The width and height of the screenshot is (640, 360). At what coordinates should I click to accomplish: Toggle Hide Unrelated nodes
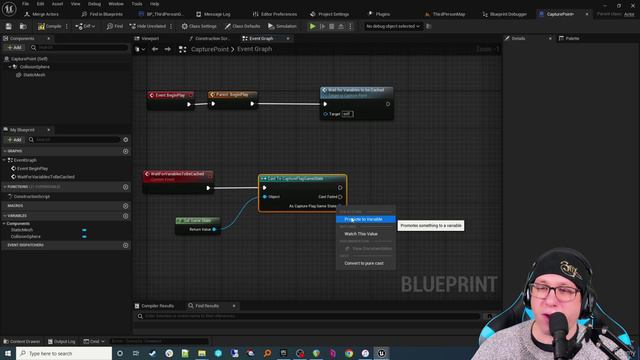147,26
